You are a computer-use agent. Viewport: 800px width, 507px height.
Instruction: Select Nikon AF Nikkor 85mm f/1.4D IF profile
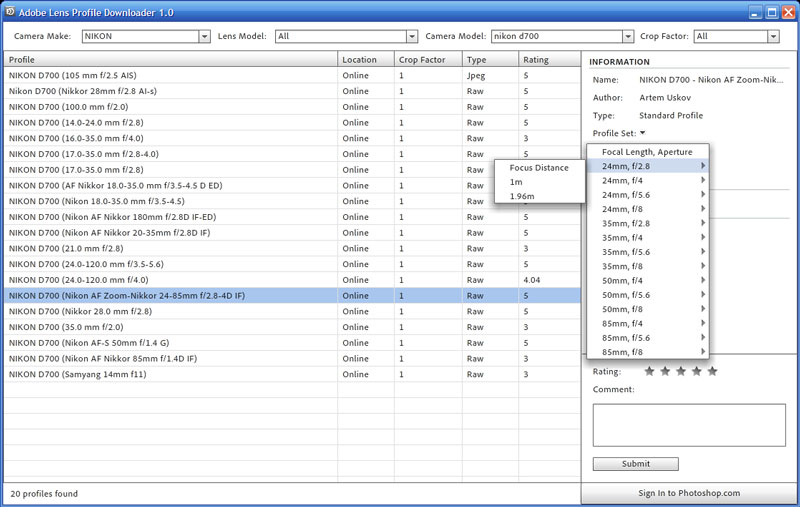click(292, 359)
